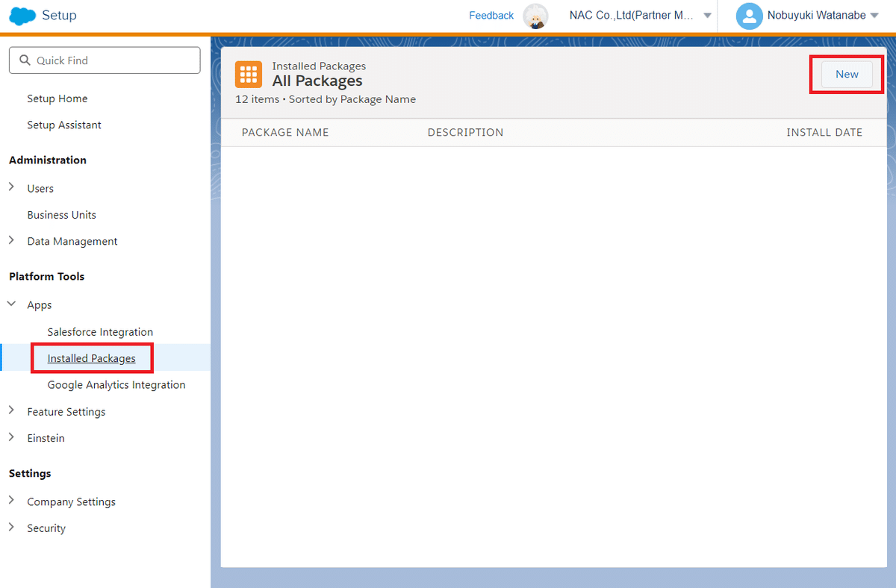Expand the Security section chevron
The width and height of the screenshot is (896, 588).
tap(11, 527)
